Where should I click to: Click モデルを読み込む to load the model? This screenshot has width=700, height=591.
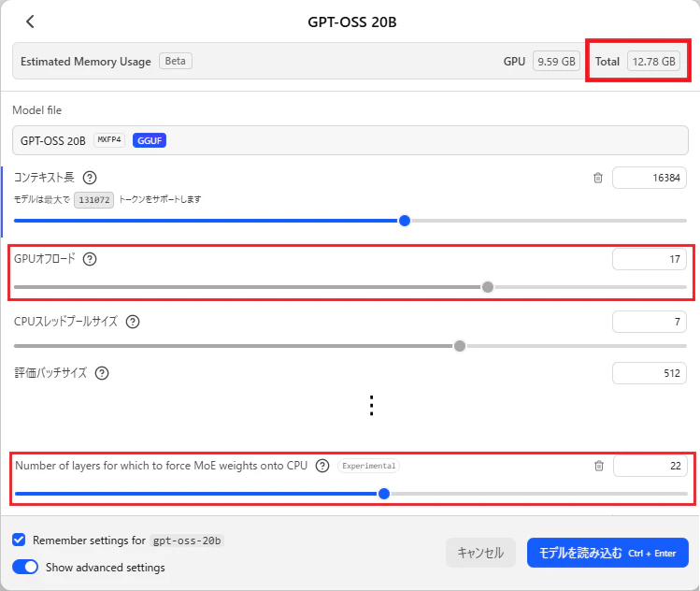607,553
